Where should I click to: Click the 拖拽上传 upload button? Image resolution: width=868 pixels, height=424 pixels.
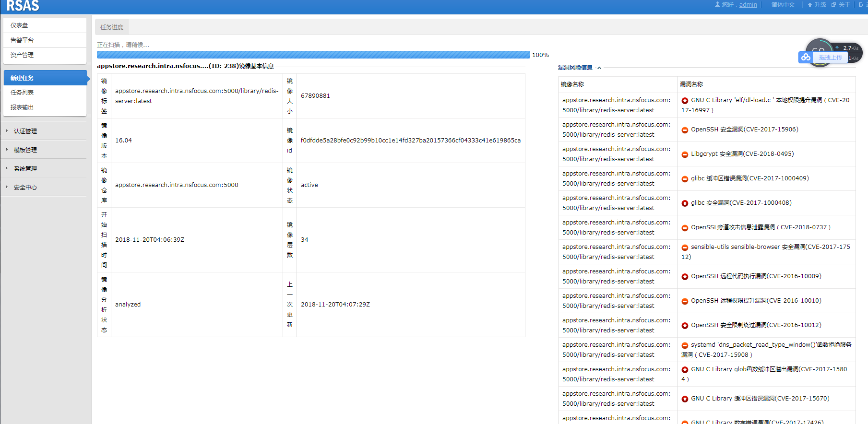[830, 58]
